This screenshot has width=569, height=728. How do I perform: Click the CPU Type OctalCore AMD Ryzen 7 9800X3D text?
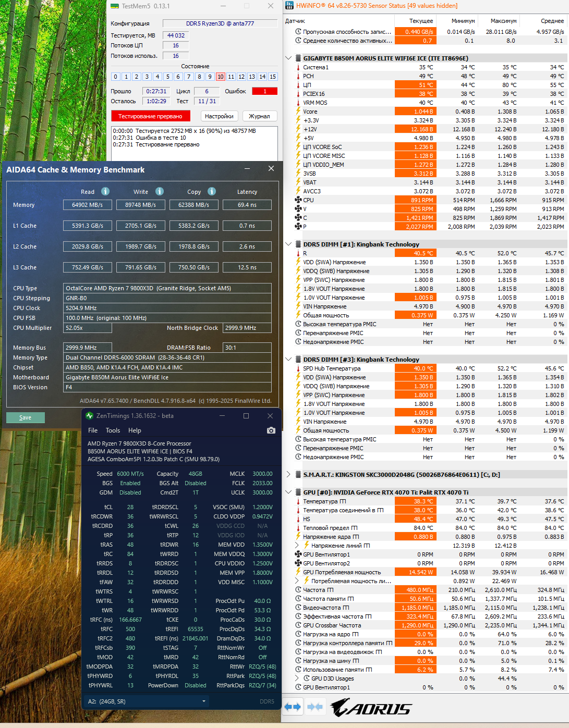coord(149,288)
